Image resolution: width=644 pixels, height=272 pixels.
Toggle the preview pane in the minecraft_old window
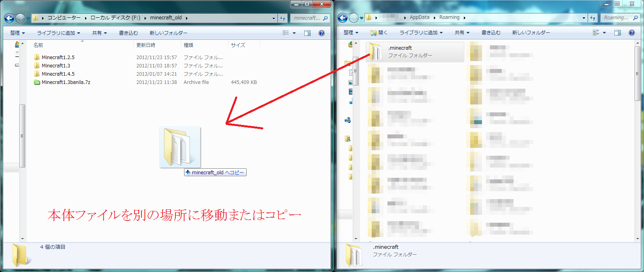pos(307,33)
